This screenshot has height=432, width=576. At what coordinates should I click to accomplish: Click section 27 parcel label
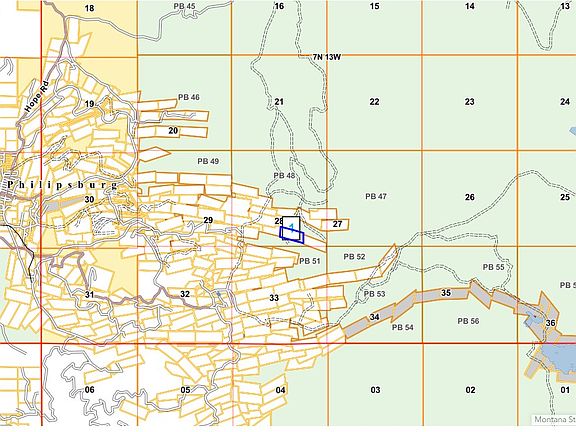pos(337,224)
